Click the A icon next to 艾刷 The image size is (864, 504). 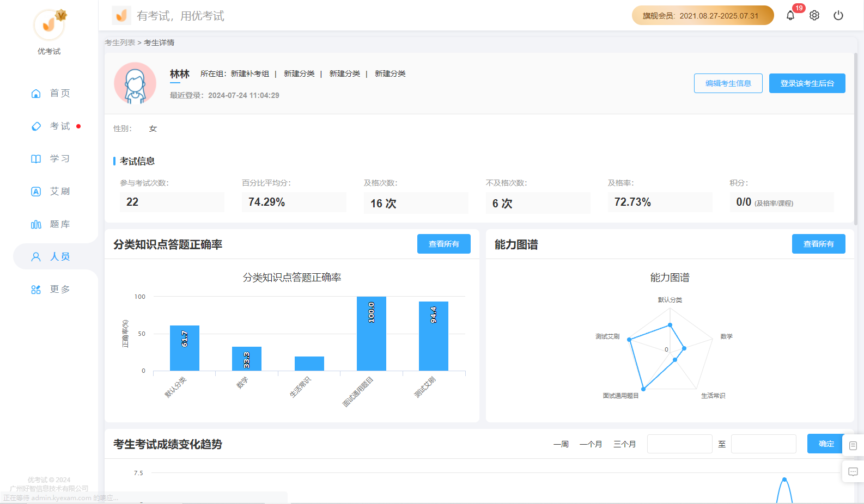(36, 192)
